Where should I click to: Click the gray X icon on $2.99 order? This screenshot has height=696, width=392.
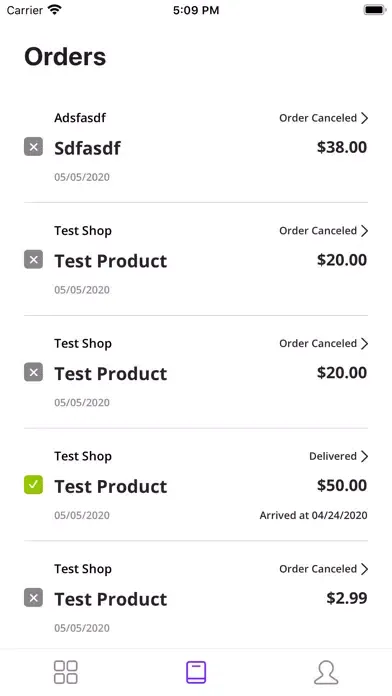click(33, 597)
